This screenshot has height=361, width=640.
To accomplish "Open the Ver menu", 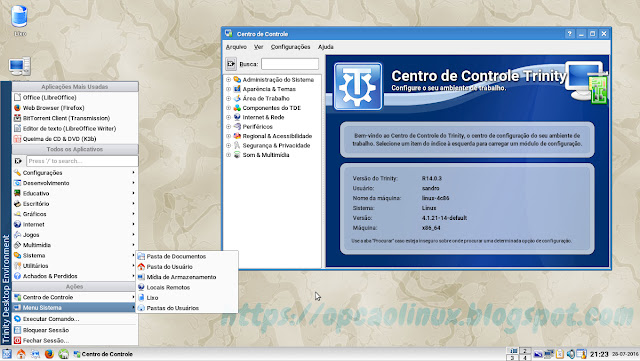I will point(258,47).
